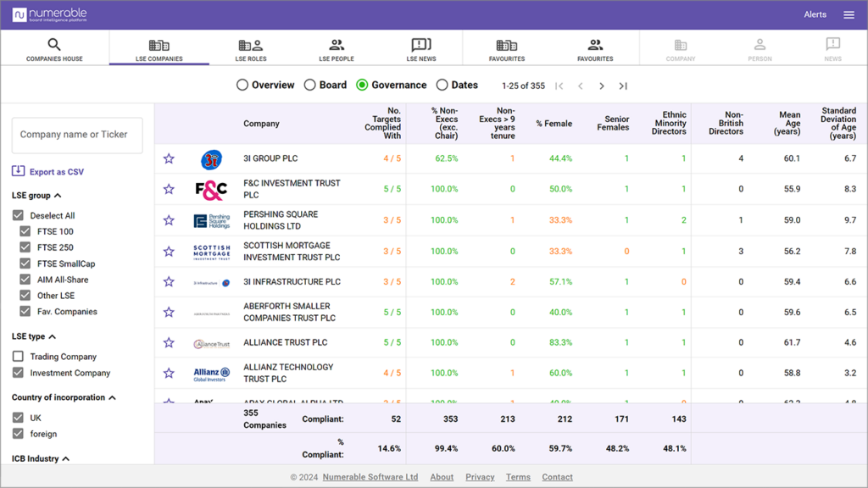Jump to last page of results
The image size is (868, 488).
623,86
